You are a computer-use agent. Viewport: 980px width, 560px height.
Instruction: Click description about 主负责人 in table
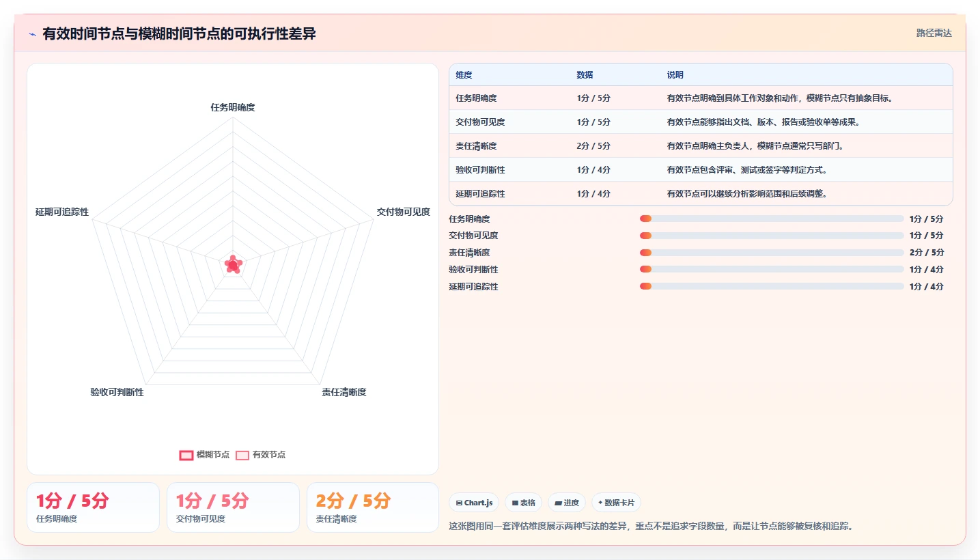tap(758, 146)
